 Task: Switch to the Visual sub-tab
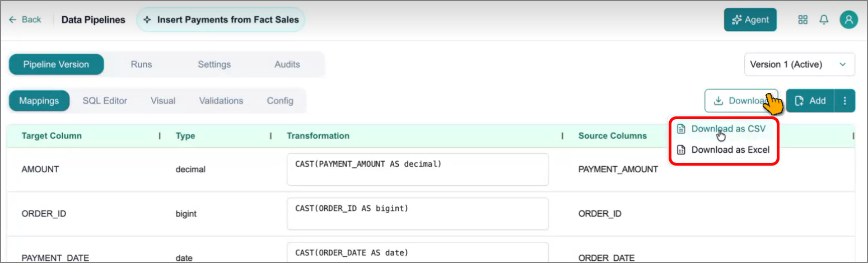(x=163, y=101)
